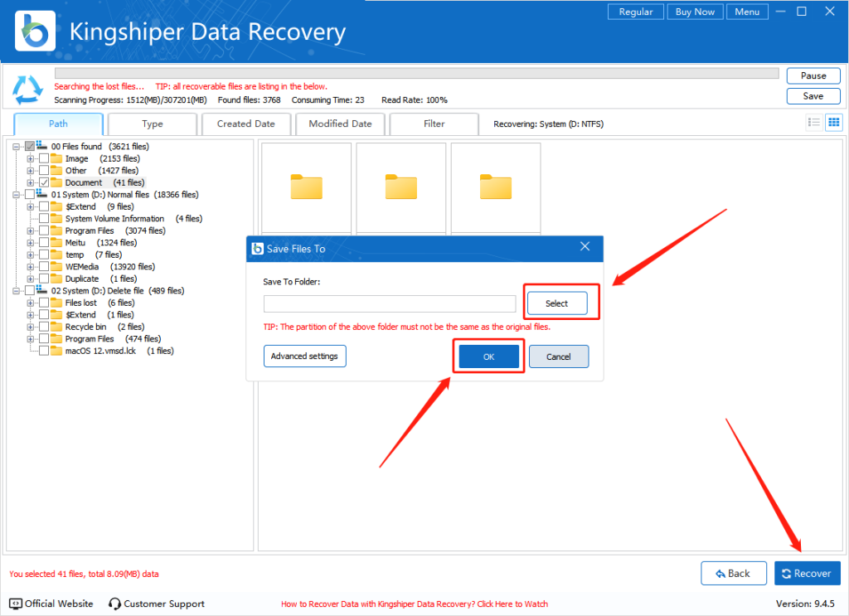
Task: Open the Filter tab
Action: (x=434, y=124)
